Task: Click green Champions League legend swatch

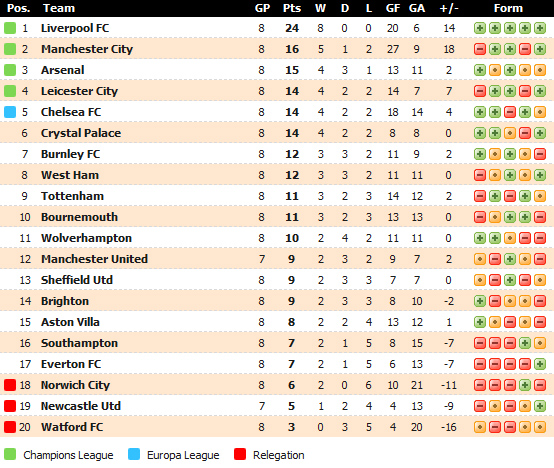Action: coord(10,454)
